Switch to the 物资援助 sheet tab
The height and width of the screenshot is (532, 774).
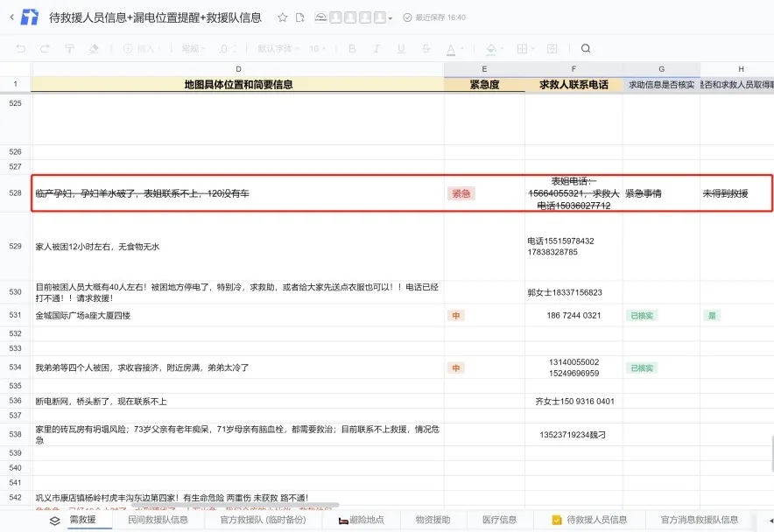coord(433,520)
